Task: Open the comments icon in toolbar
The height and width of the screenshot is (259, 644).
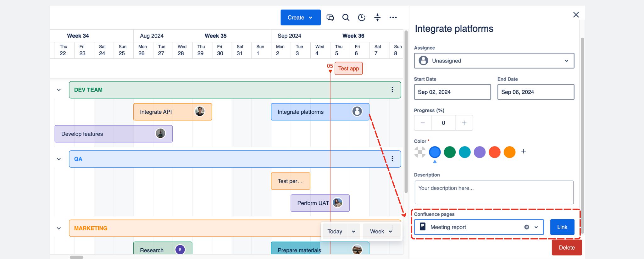Action: tap(330, 18)
